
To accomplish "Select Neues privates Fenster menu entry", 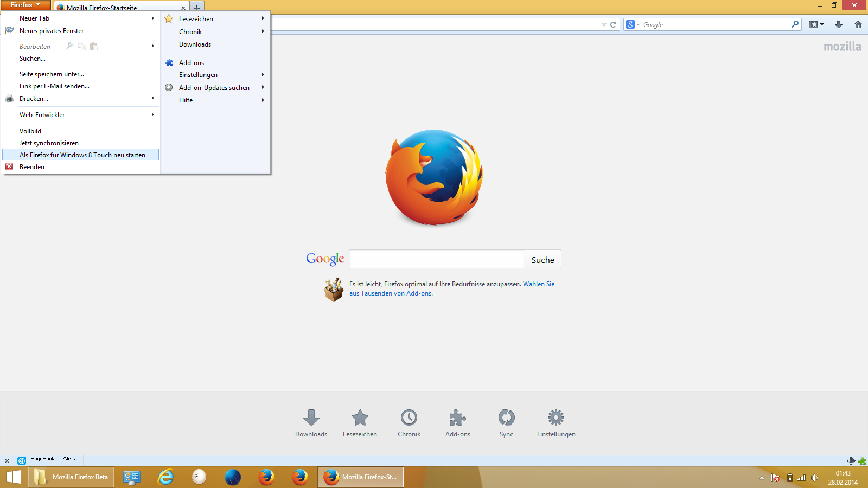I will [52, 31].
